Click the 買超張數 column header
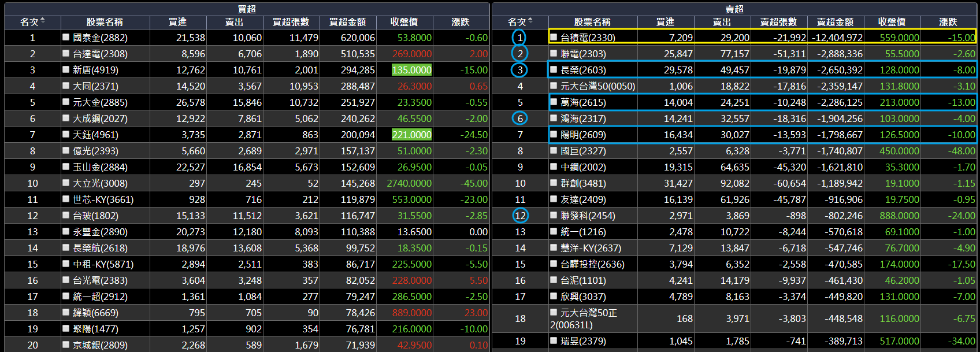Viewport: 980px width, 352px height. (x=291, y=22)
